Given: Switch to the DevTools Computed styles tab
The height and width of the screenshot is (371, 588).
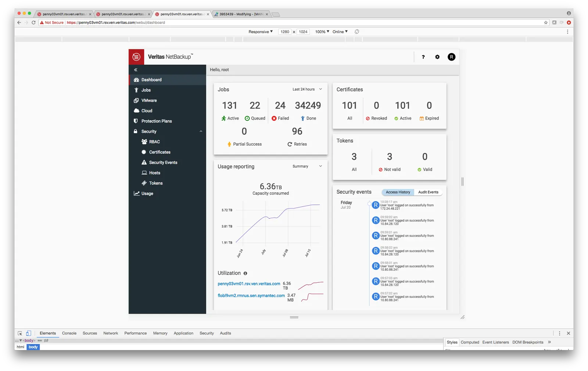Looking at the screenshot, I should (x=470, y=342).
